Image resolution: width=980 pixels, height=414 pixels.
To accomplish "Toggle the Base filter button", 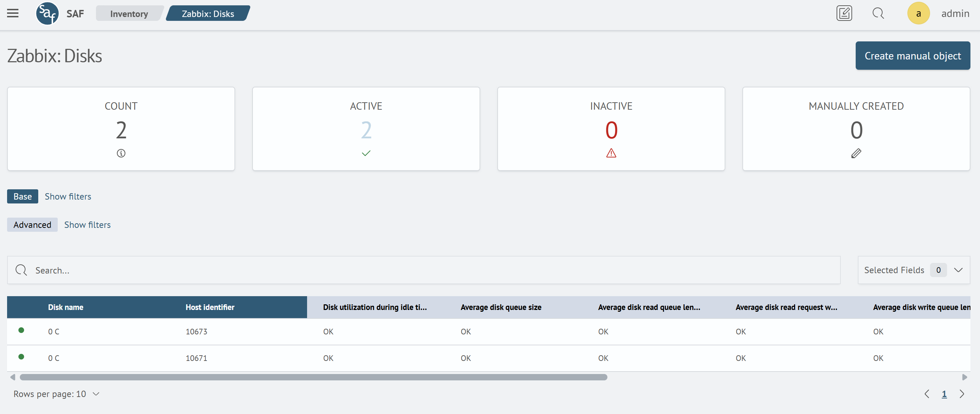I will [22, 196].
